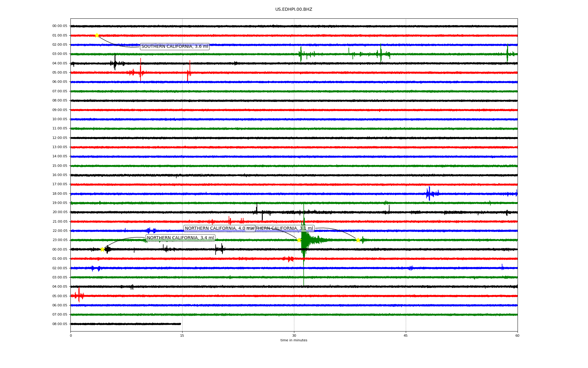
Task: Click the 23:00:05 row time label
Action: pyautogui.click(x=60, y=240)
